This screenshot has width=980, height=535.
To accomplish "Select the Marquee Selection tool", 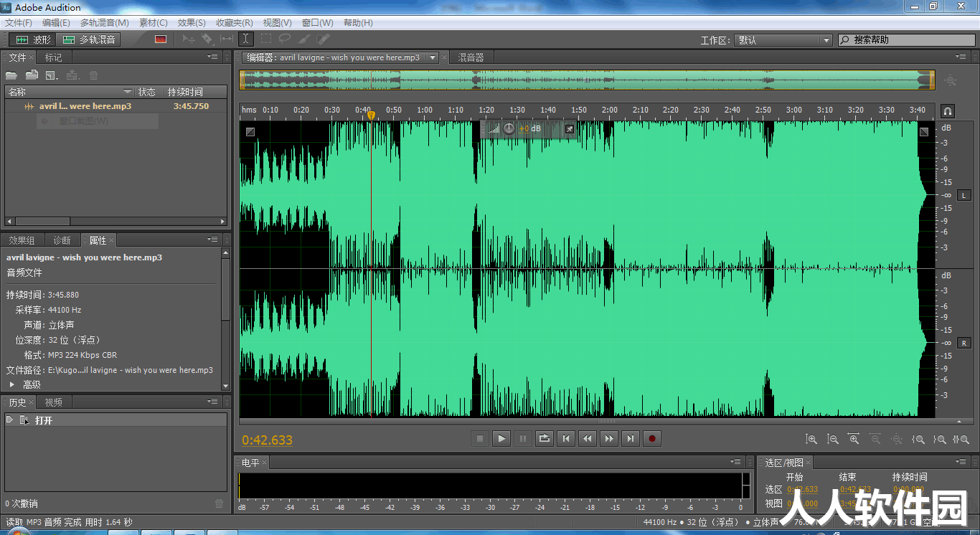I will [266, 39].
